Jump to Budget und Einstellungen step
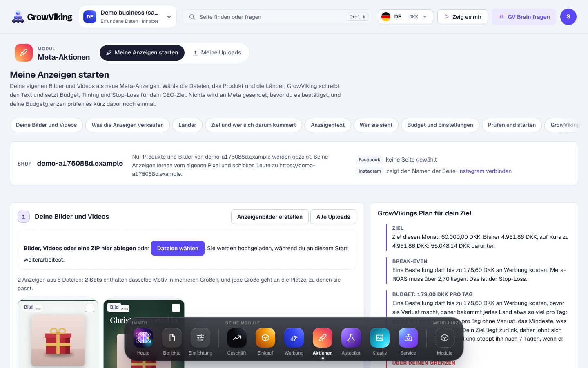The image size is (588, 368). point(440,125)
